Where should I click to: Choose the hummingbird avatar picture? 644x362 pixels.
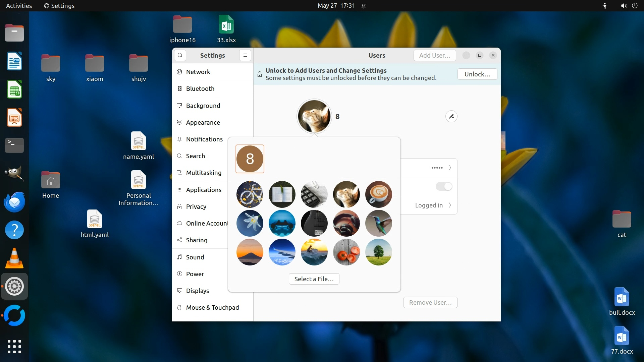[x=378, y=223]
